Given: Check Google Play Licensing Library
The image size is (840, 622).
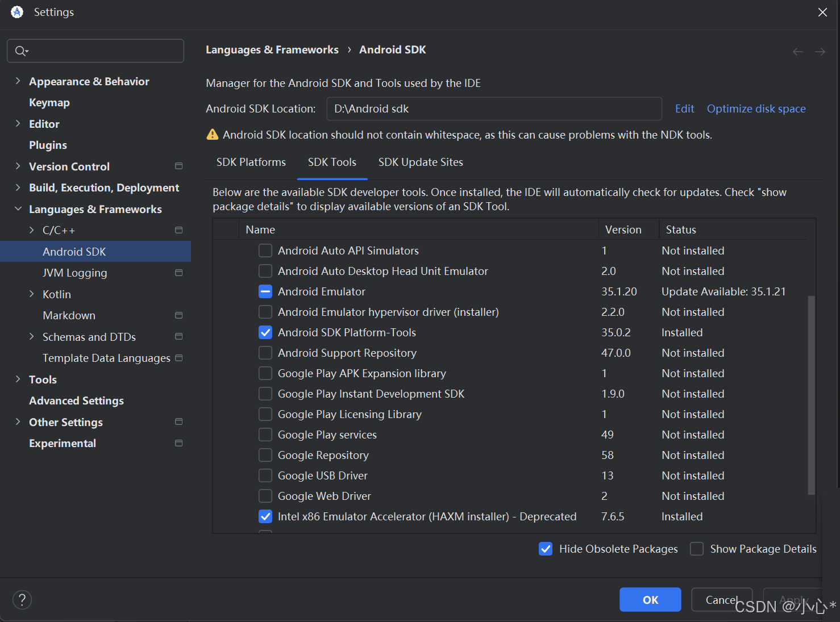Looking at the screenshot, I should [x=265, y=414].
